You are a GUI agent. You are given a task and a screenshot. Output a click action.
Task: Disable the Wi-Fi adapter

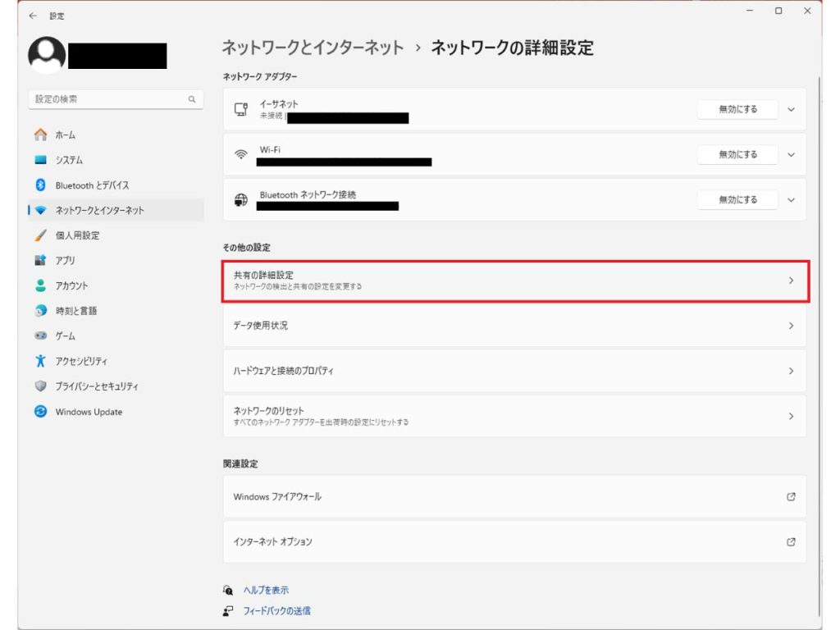[737, 154]
